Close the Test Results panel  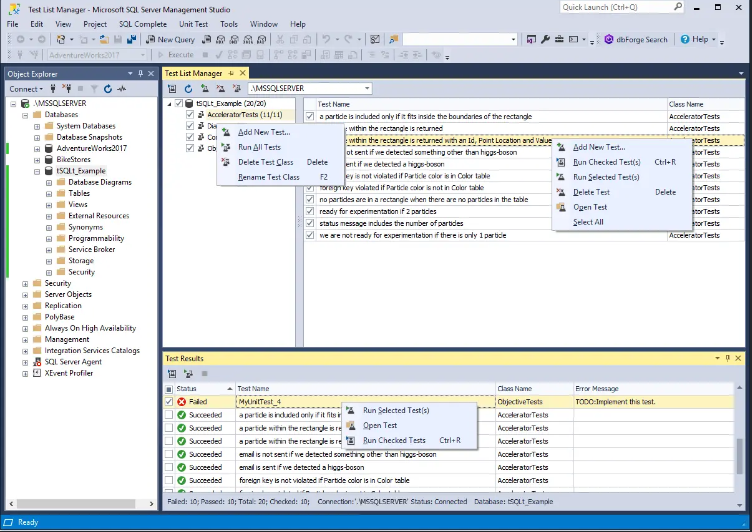[738, 358]
